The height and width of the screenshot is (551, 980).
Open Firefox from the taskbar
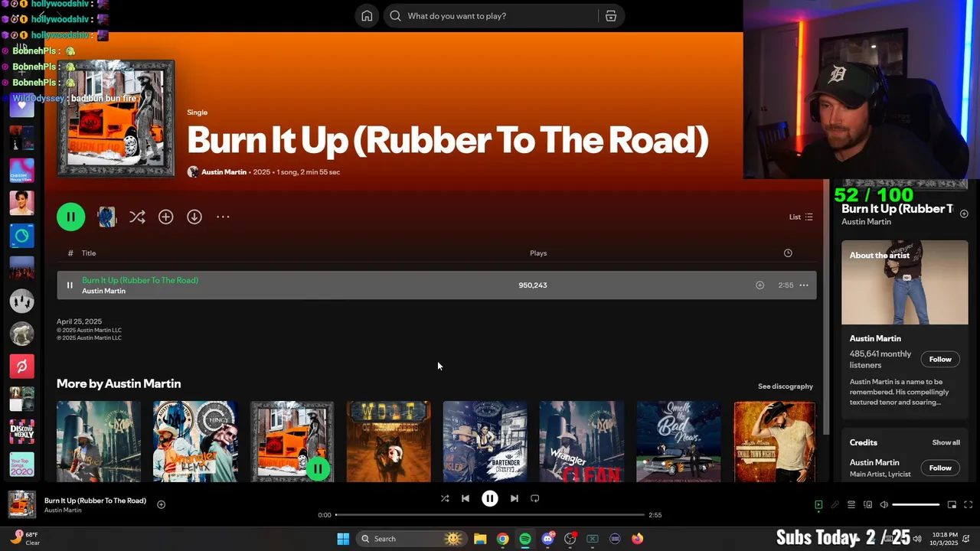[x=637, y=539]
